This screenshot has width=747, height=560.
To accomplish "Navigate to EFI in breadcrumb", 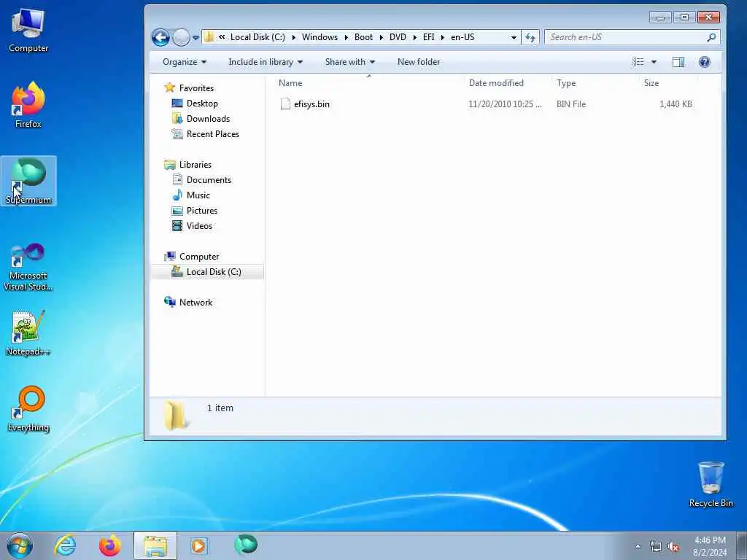I will click(x=429, y=37).
